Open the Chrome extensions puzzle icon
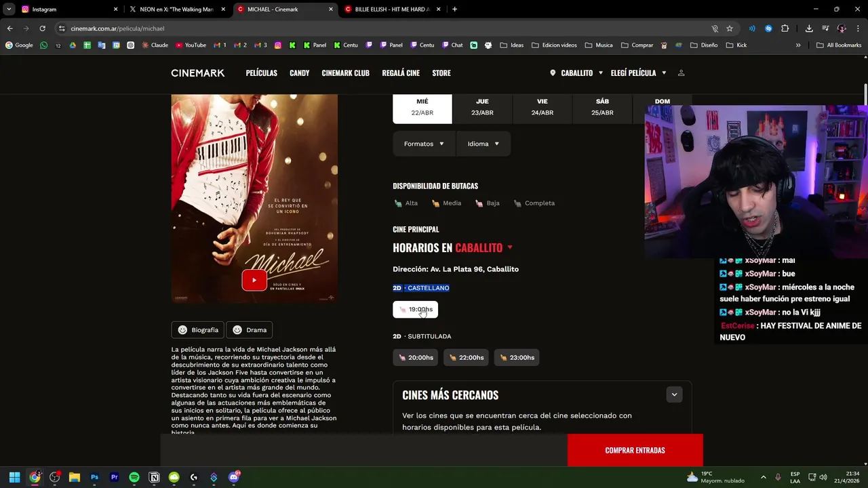This screenshot has width=868, height=488. pos(785,28)
